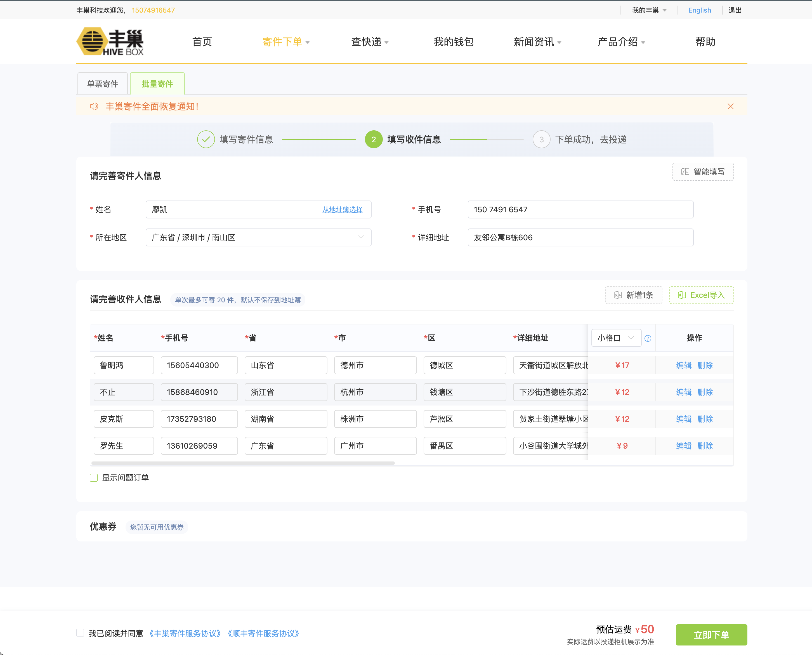The width and height of the screenshot is (812, 655).
Task: Click the 山东省 province field
Action: click(285, 365)
